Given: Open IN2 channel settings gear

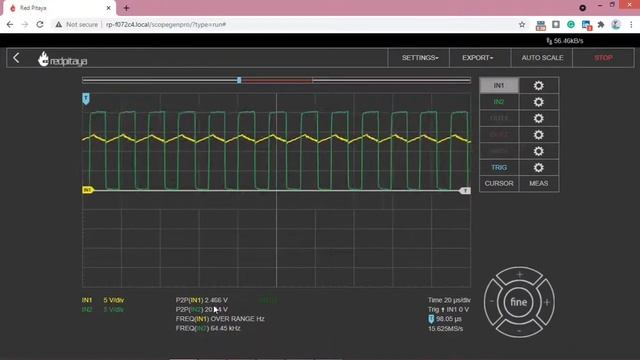Looking at the screenshot, I should coord(538,102).
